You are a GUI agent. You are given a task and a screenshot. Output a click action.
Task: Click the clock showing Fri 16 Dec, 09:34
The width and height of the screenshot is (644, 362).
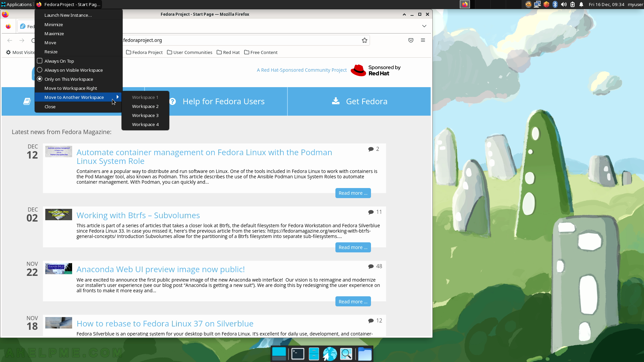point(606,4)
